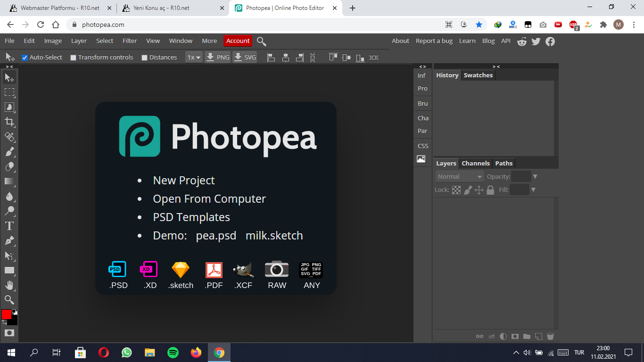
Task: Pick the Crop tool
Action: [x=9, y=122]
